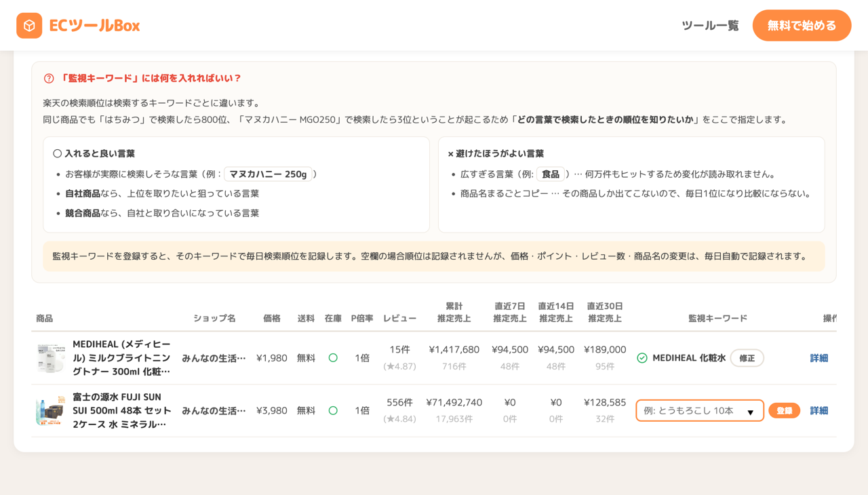Click the orange 登録 button
The image size is (868, 495).
[x=784, y=411]
